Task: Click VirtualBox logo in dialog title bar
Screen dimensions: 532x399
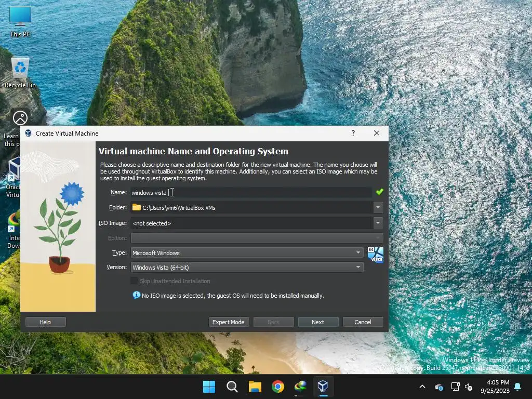Action: [x=28, y=134]
